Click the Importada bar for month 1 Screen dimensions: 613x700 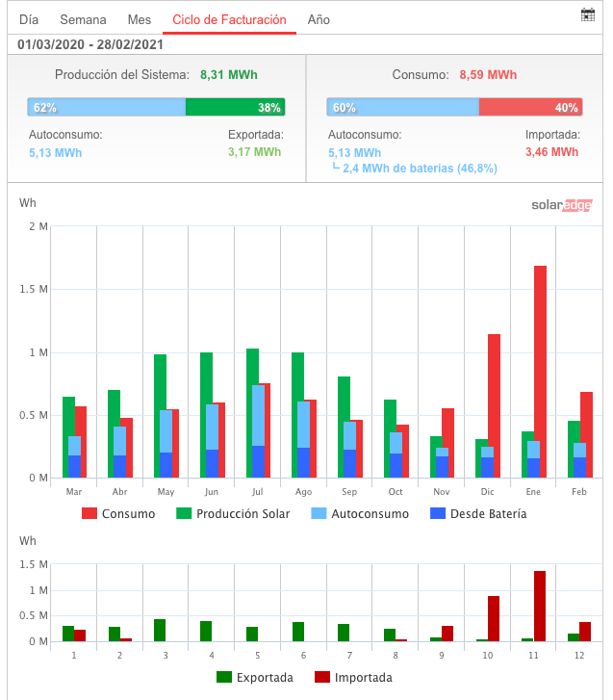tap(80, 635)
